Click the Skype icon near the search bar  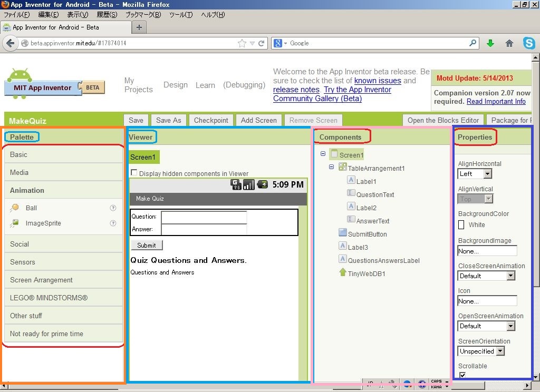click(x=529, y=43)
